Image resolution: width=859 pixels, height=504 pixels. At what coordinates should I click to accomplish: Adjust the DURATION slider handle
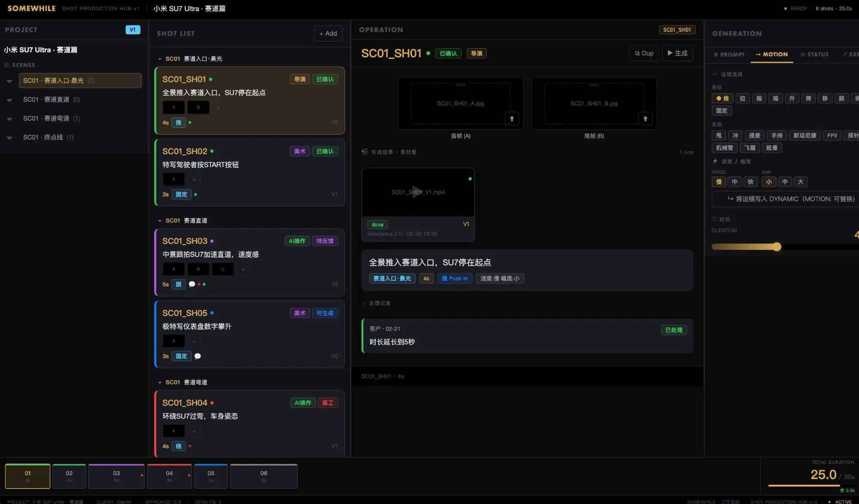[x=777, y=247]
